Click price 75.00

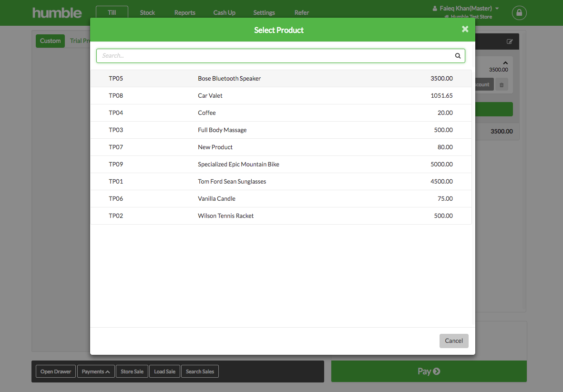point(445,199)
